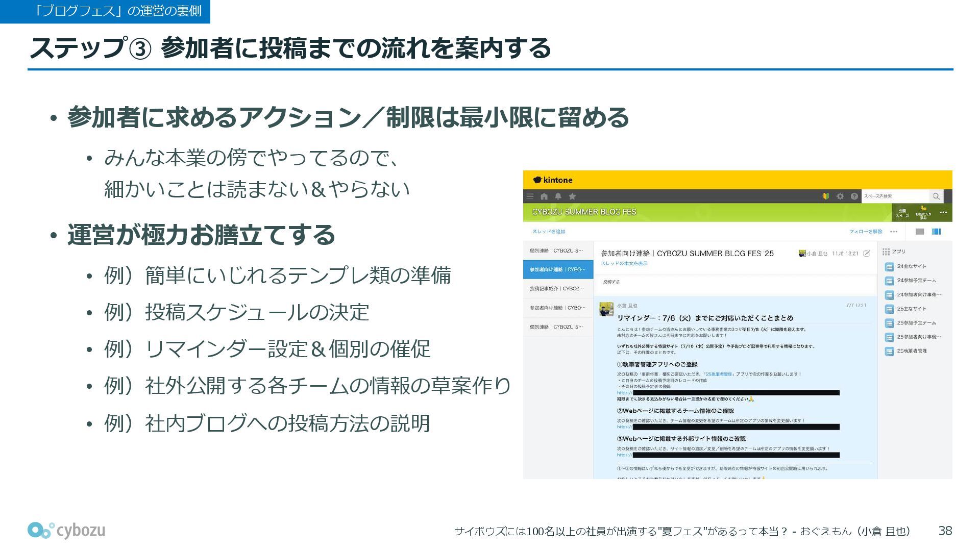The width and height of the screenshot is (980, 551).
Task: Click the beginner guide leaf icon
Action: click(826, 196)
